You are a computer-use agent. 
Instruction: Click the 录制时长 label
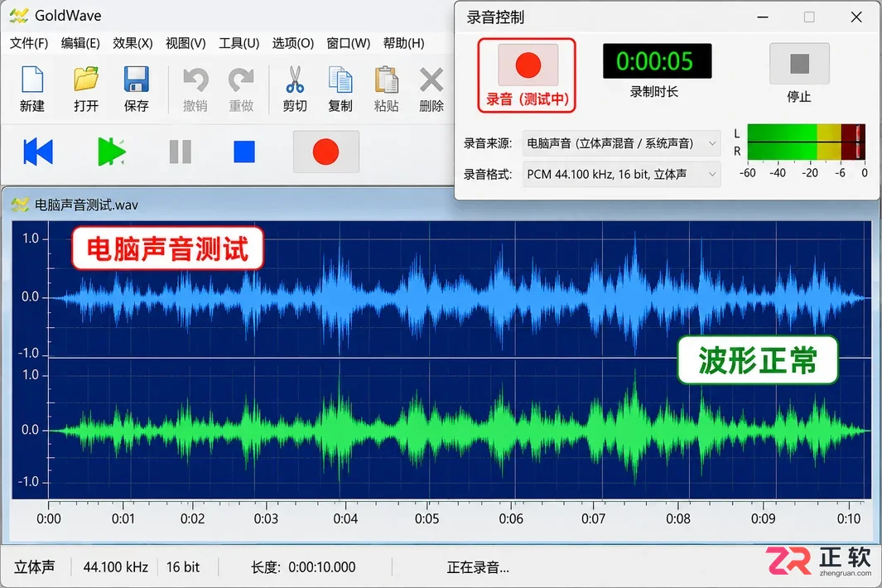coord(654,92)
